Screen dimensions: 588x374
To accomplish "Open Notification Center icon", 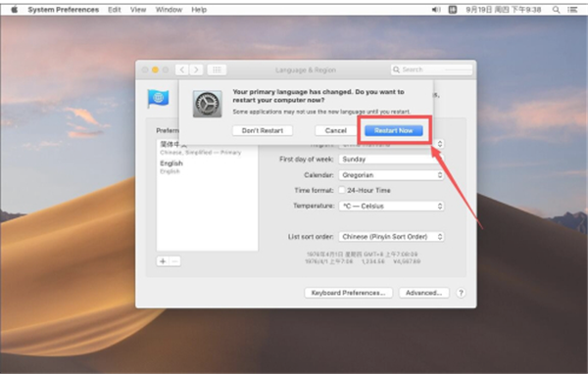I will (x=572, y=10).
